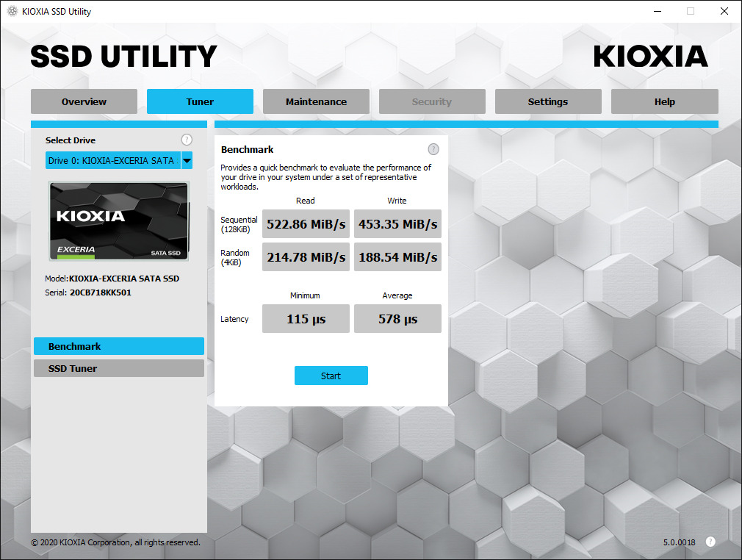Viewport: 742px width, 560px height.
Task: Click the KIOXIA logo in the header
Action: coord(650,57)
